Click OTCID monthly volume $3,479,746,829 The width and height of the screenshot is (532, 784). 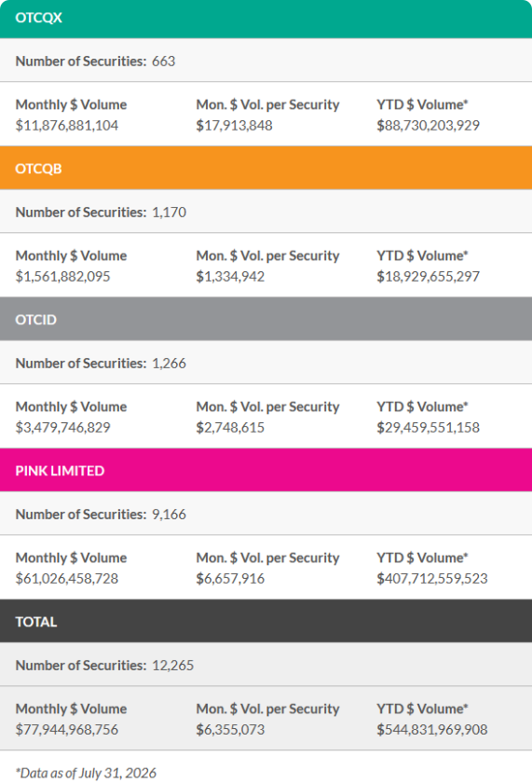coord(63,427)
